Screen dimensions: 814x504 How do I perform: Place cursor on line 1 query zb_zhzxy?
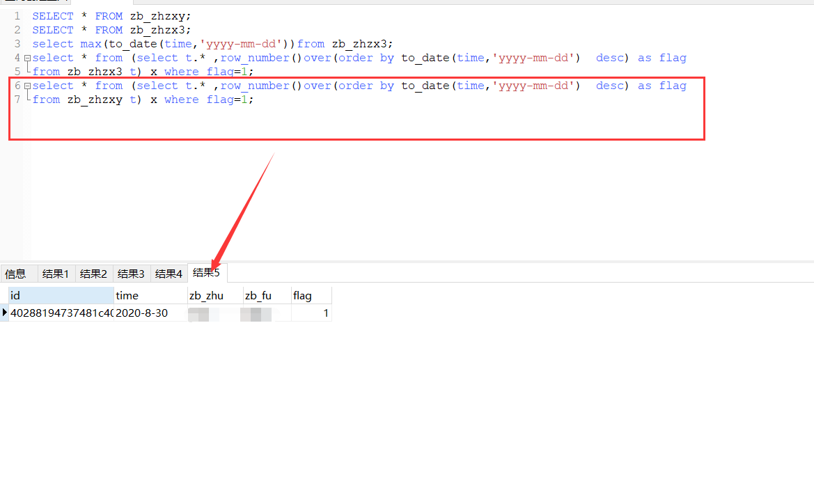click(111, 16)
